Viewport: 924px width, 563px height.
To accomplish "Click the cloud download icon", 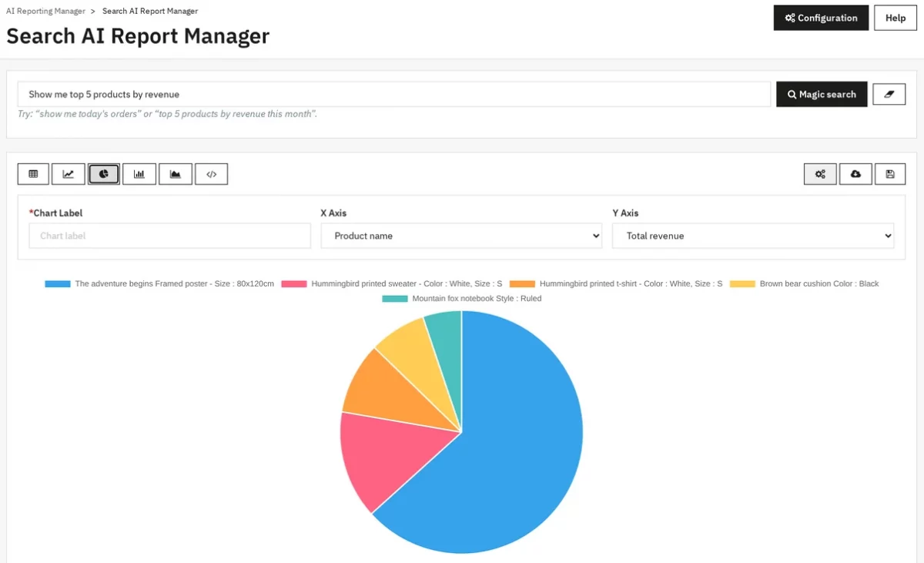I will point(855,174).
